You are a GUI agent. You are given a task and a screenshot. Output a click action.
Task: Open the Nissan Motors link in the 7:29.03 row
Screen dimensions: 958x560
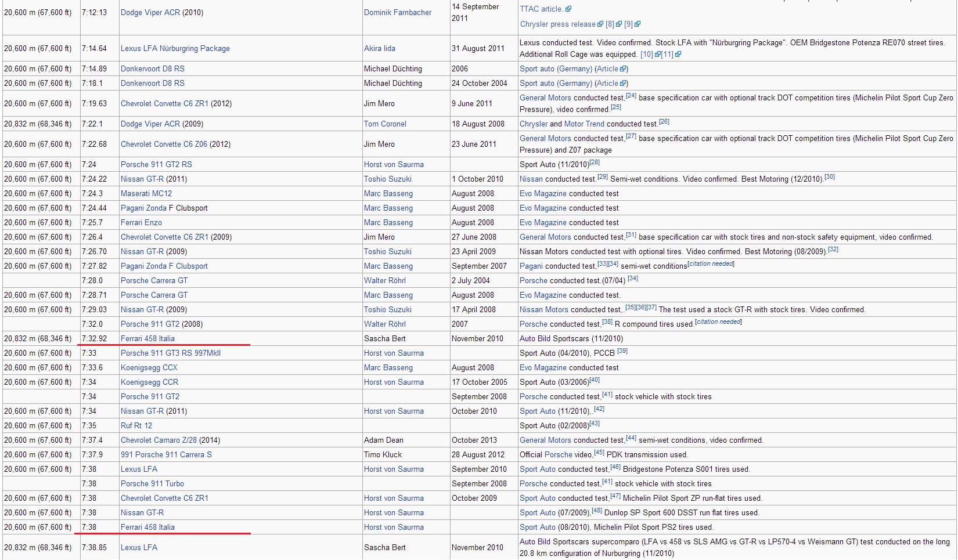[x=544, y=309]
